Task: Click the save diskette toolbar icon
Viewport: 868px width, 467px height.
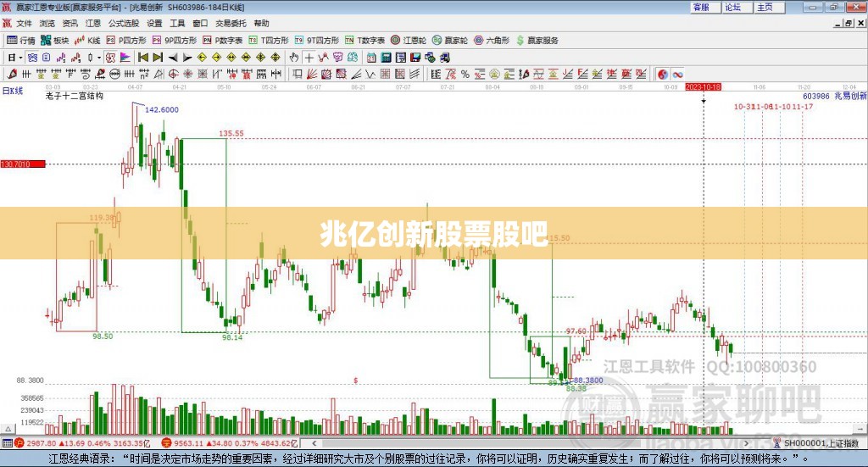Action: pyautogui.click(x=415, y=58)
